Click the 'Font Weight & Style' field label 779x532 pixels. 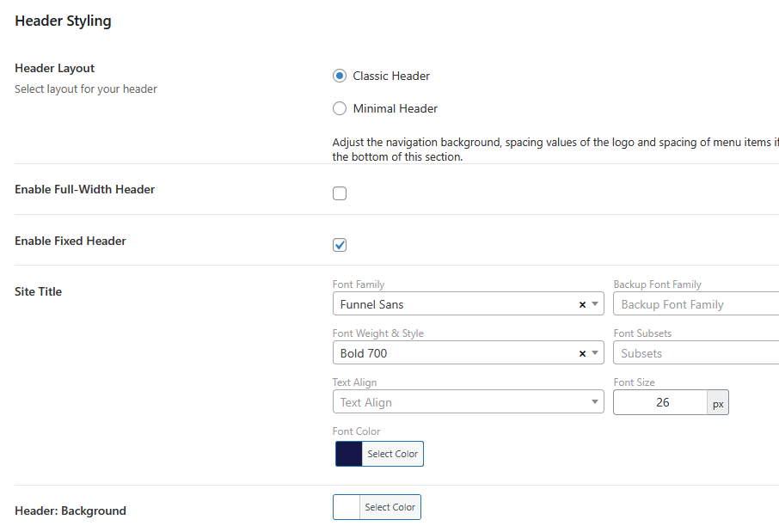[378, 333]
